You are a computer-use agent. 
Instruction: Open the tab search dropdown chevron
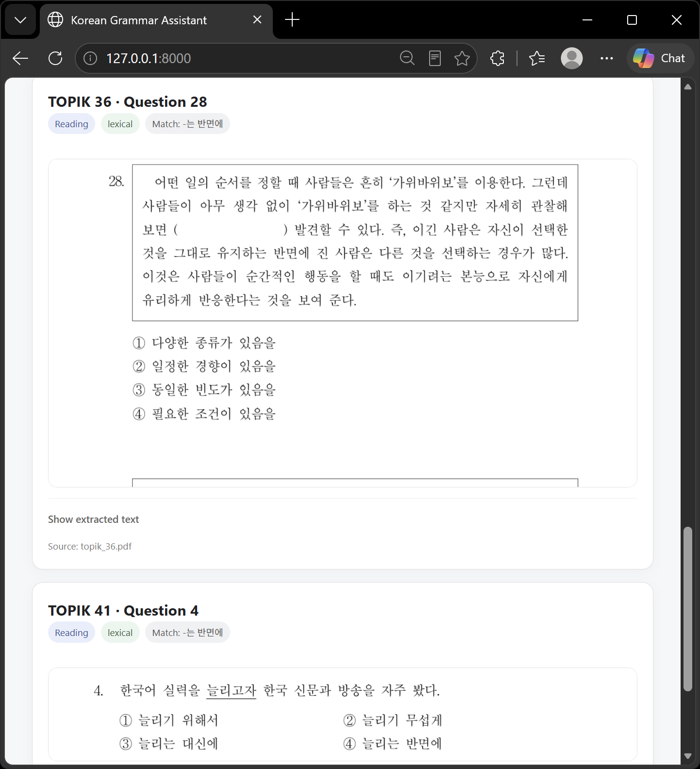click(x=20, y=20)
